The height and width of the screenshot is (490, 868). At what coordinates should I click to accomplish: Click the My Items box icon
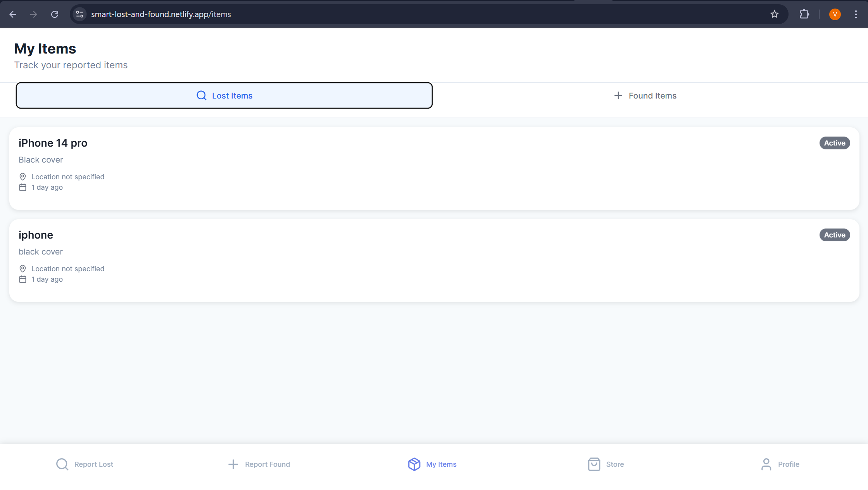tap(414, 464)
